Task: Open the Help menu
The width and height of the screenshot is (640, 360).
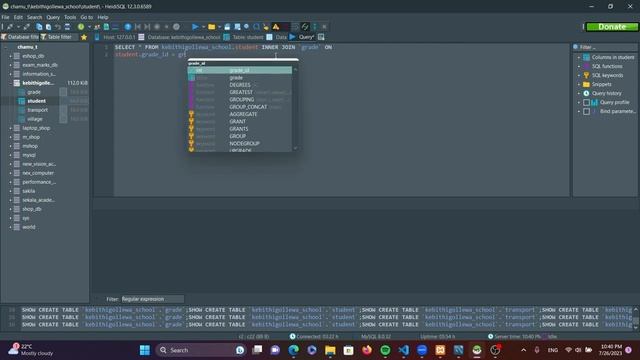Action: coord(103,17)
